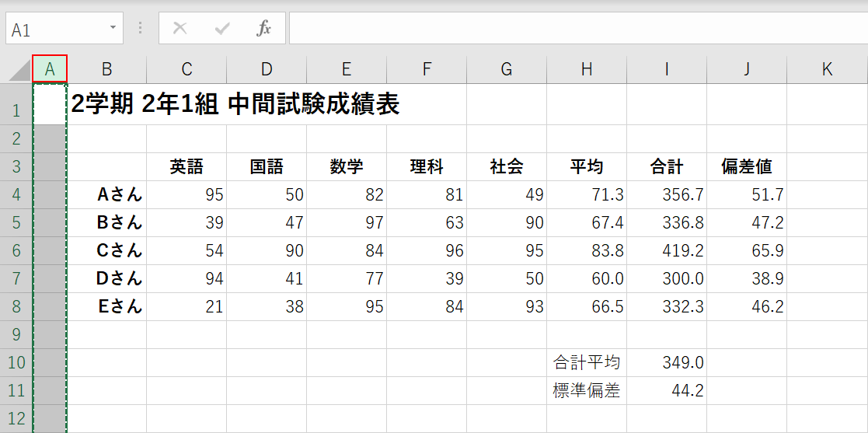The image size is (868, 433).
Task: Select column I header
Action: click(x=667, y=68)
